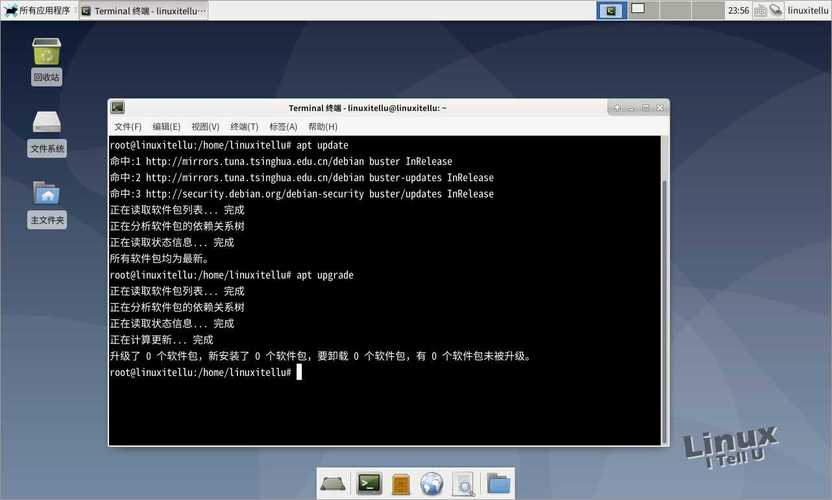Open application finder magnifier icon in dock
Viewport: 832px width, 500px height.
point(464,484)
